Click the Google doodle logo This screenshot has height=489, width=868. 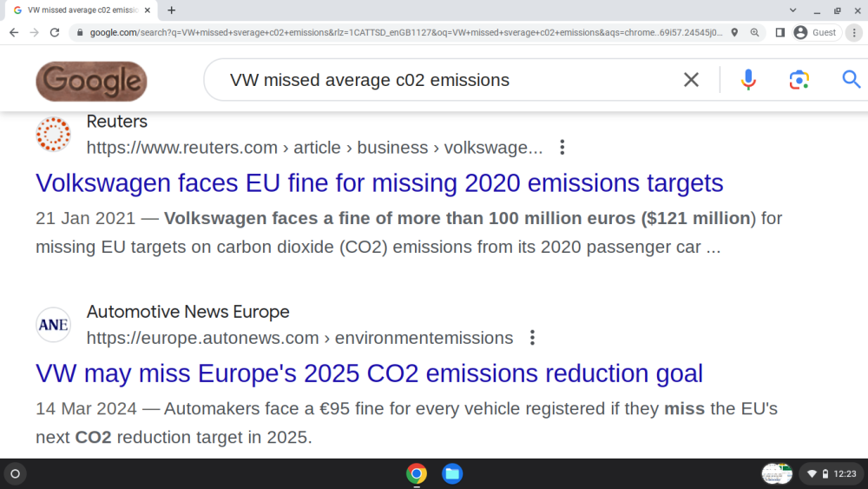(91, 81)
